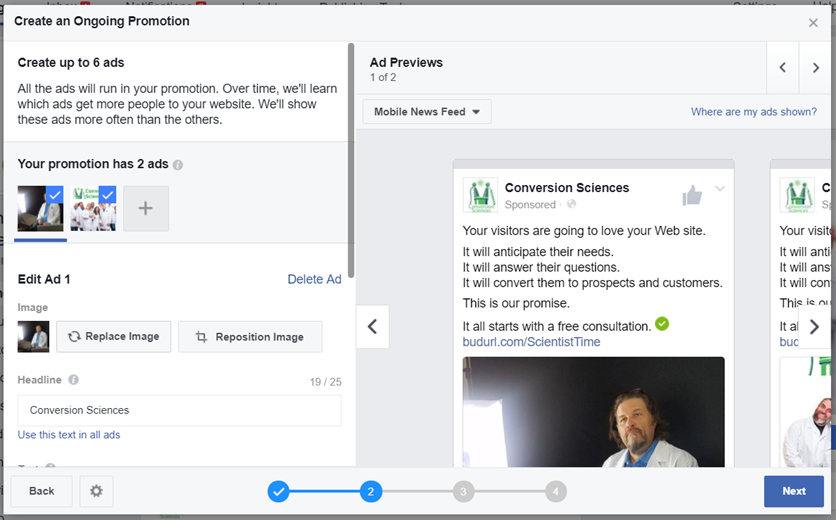Screen dimensions: 836x520
Task: Click Conversion Sciences logo in ad preview
Action: (480, 195)
